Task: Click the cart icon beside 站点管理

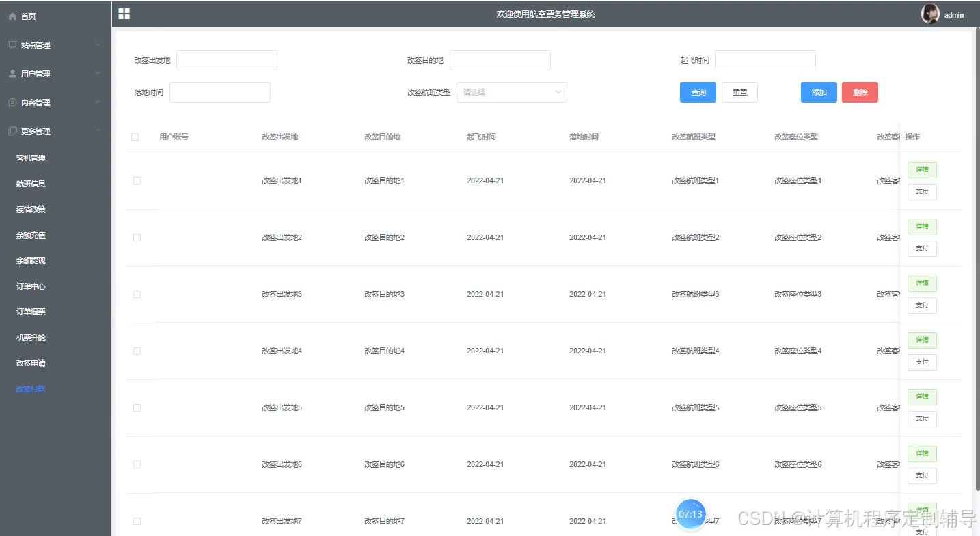Action: pyautogui.click(x=12, y=44)
